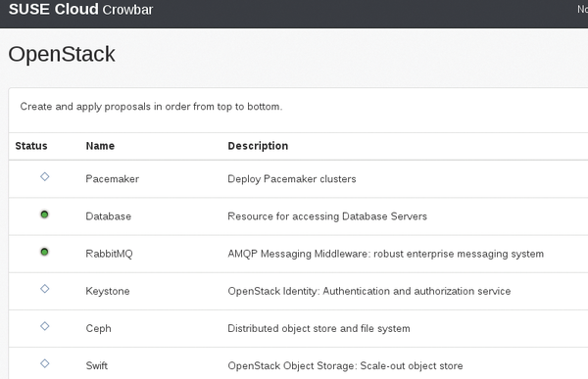Image resolution: width=588 pixels, height=379 pixels.
Task: Click the green status dot for RabbitMQ
Action: point(44,252)
